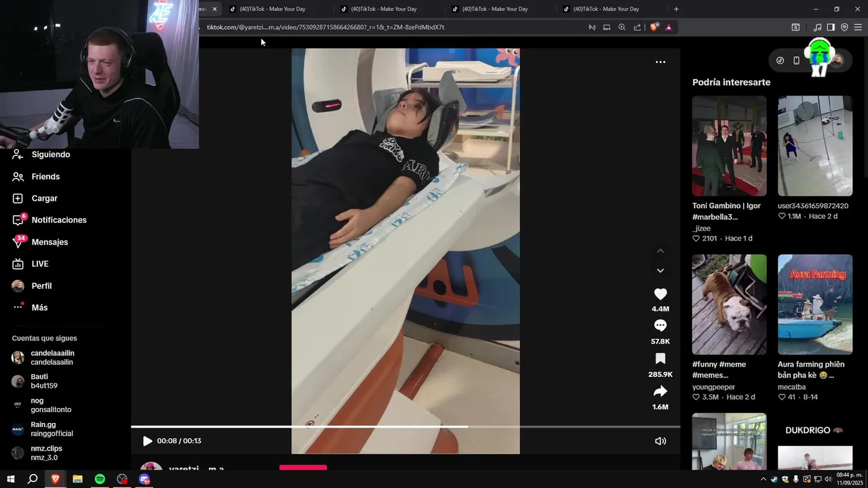Seek on the video progress bar
Viewport: 868px width, 488px height.
(x=406, y=426)
